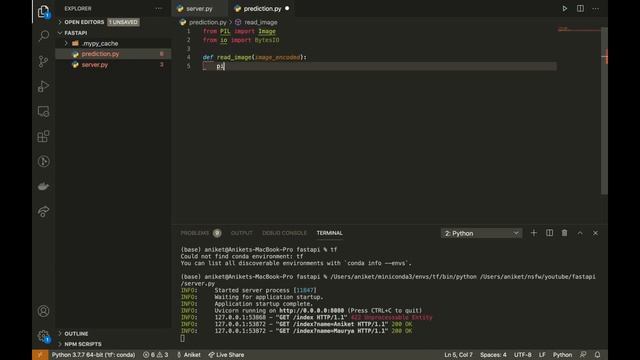Click the editor vertical scrollbar
The height and width of the screenshot is (360, 640).
tap(604, 110)
